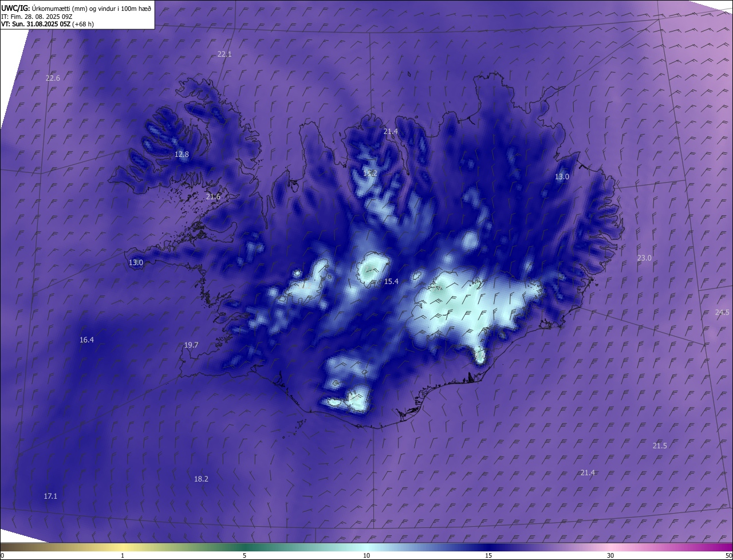This screenshot has width=733, height=560.
Task: Click the 19.7 value label
Action: coord(191,345)
